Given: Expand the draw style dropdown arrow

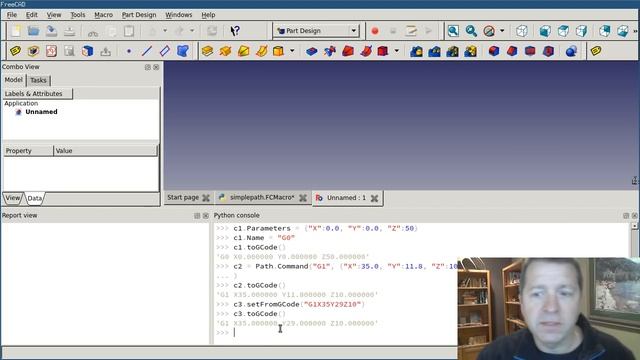Looking at the screenshot, I should tap(502, 31).
